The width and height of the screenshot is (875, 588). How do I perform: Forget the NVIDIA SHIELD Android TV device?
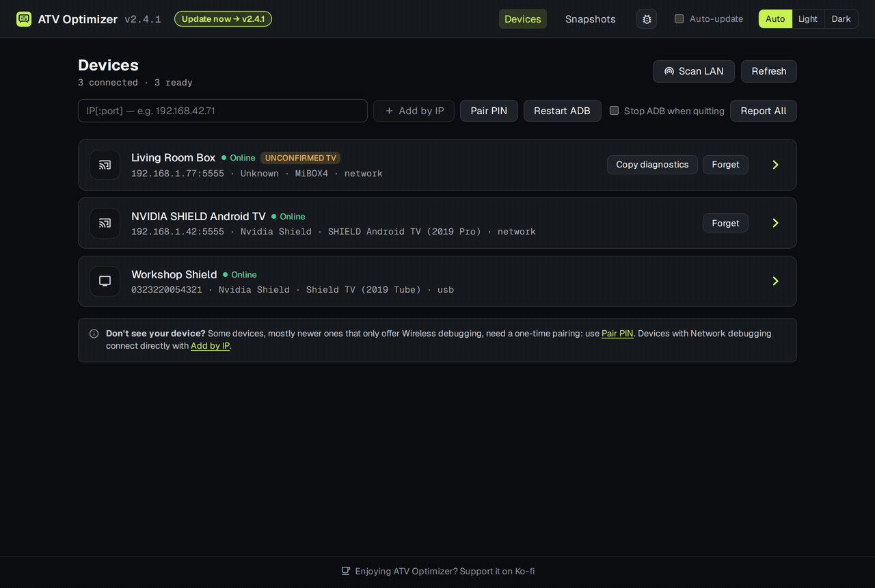[725, 223]
